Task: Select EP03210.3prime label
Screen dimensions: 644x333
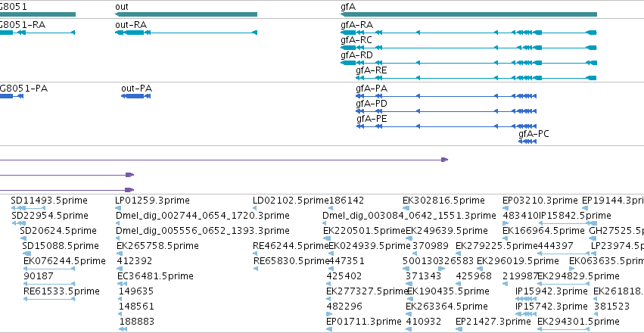Action: point(540,201)
